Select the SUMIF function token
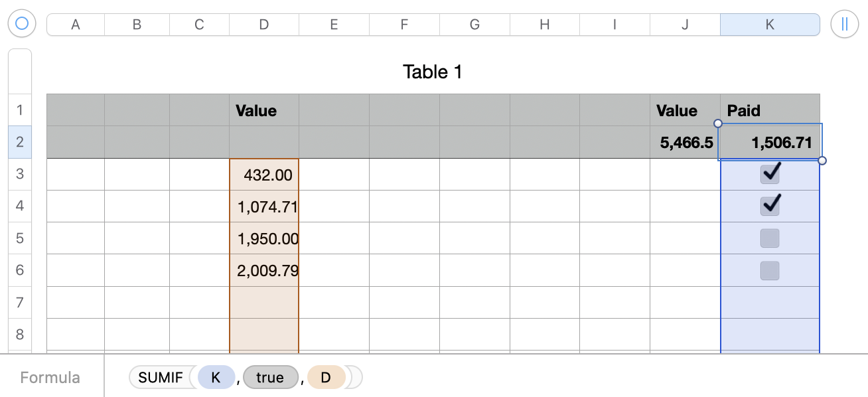The height and width of the screenshot is (397, 868). [161, 378]
